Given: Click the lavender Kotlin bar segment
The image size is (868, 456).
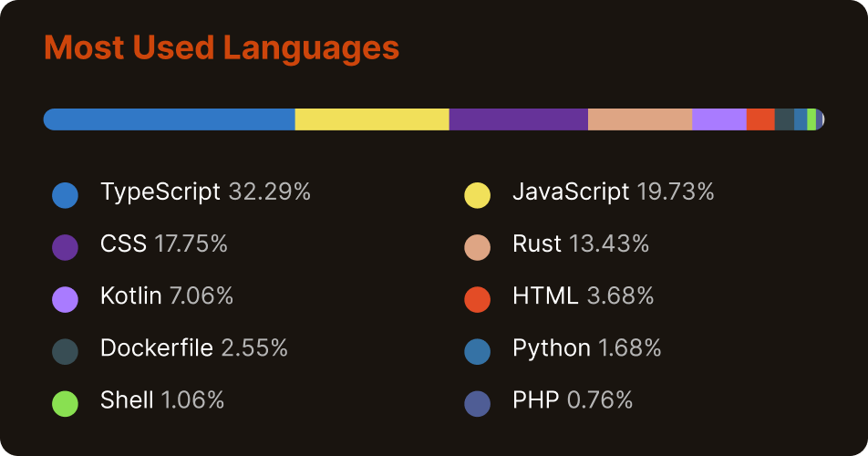Looking at the screenshot, I should (x=718, y=119).
